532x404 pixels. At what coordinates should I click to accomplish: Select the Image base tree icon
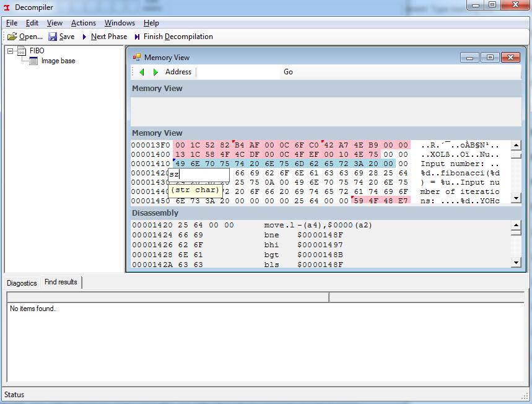click(33, 61)
